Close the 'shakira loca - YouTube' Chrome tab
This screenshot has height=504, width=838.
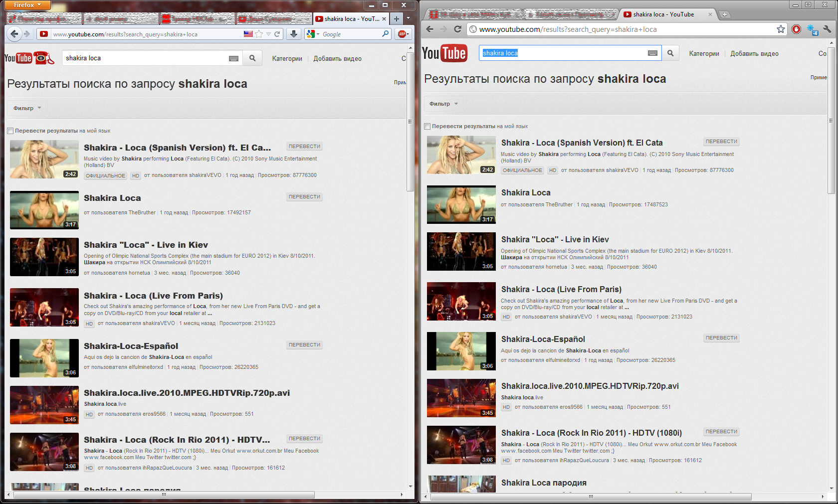click(710, 14)
